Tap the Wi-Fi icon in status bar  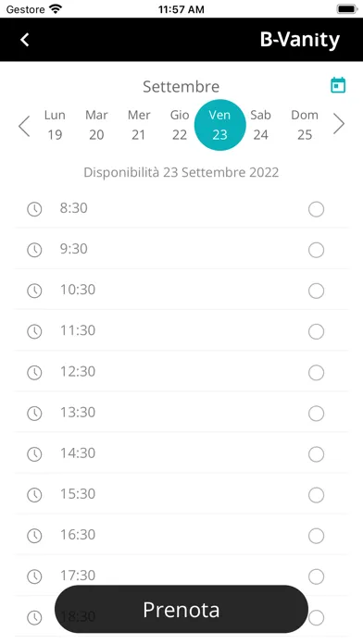click(55, 8)
